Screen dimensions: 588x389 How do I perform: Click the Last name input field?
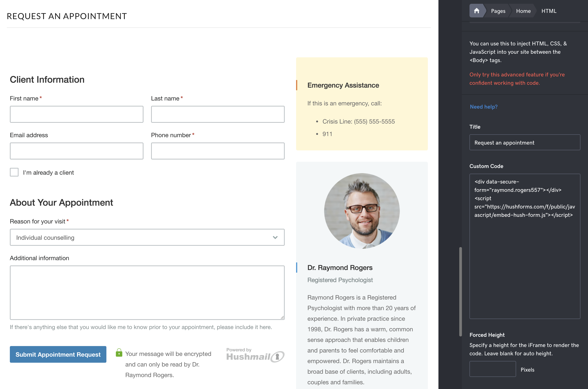click(x=218, y=114)
